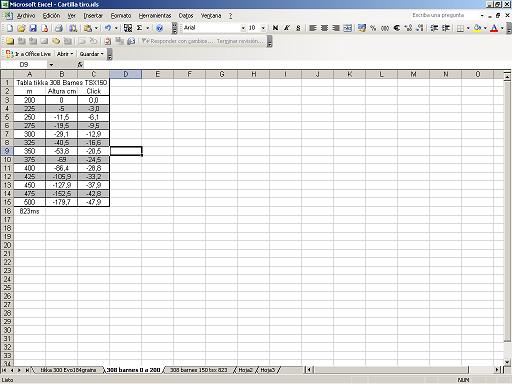Select cell B5 containing -11,5
This screenshot has height=384, width=512.
(62, 117)
